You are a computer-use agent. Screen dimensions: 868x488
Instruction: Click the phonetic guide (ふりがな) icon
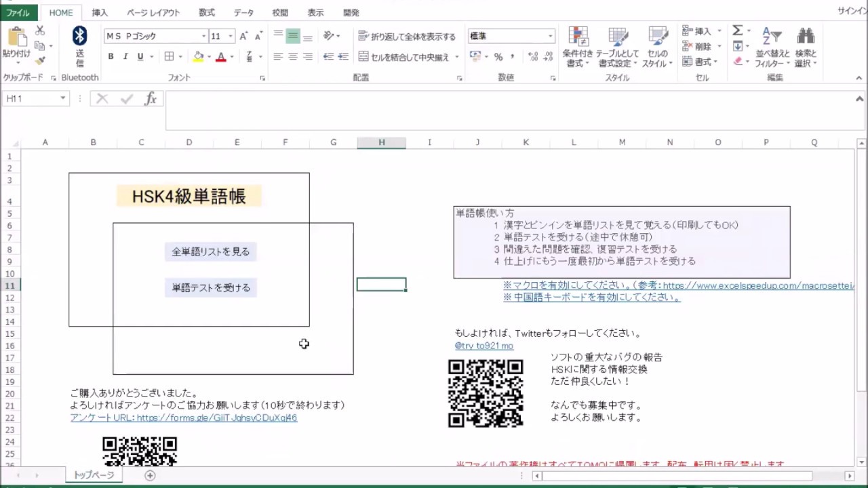250,56
